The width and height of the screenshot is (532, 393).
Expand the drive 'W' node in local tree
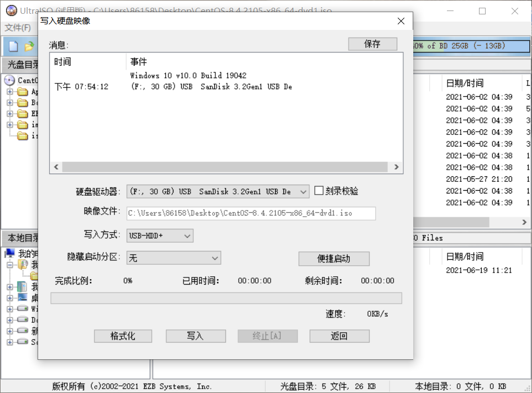10,309
